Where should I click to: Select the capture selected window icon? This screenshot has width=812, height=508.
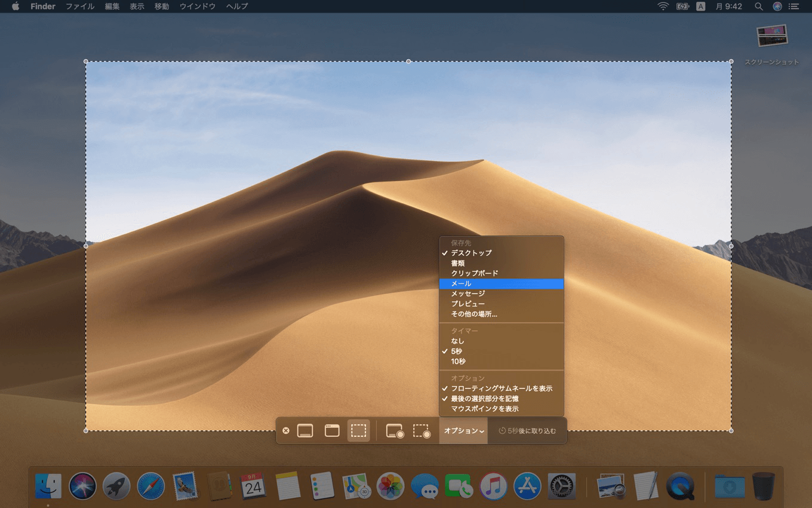[x=332, y=430]
